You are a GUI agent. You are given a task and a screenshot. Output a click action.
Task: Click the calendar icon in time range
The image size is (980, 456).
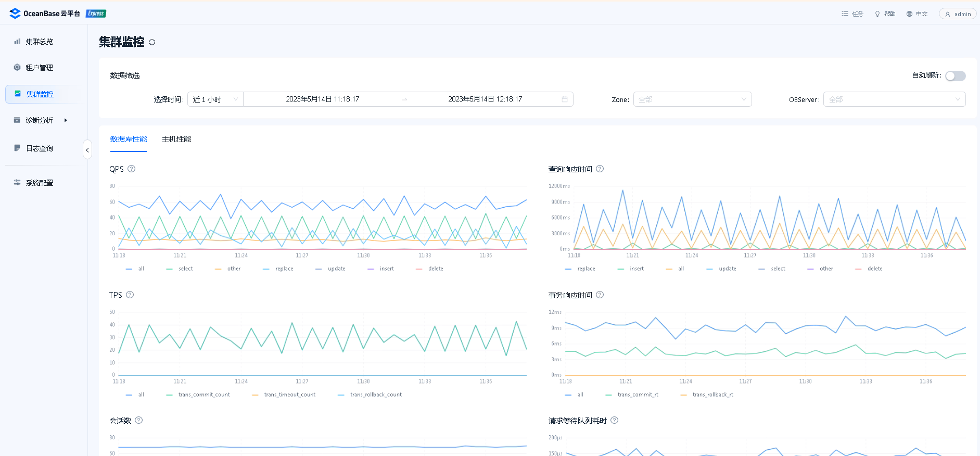[x=565, y=99]
